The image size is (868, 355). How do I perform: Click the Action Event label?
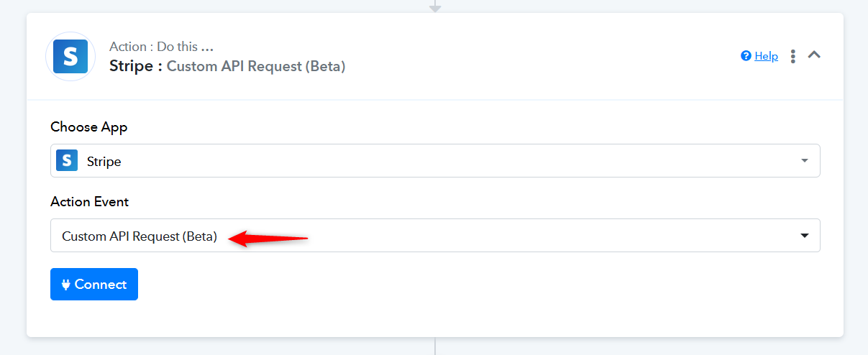tap(90, 202)
